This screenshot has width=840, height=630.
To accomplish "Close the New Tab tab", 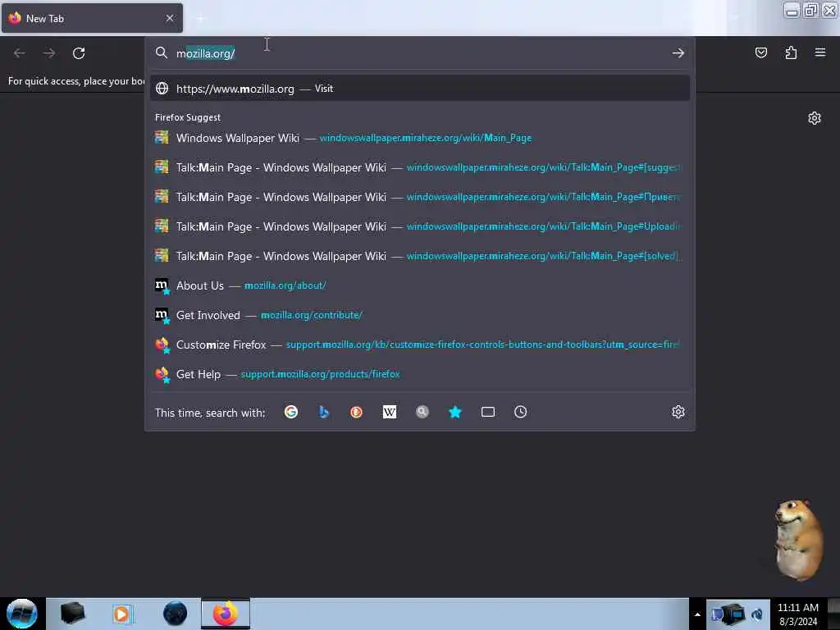I will [x=170, y=18].
